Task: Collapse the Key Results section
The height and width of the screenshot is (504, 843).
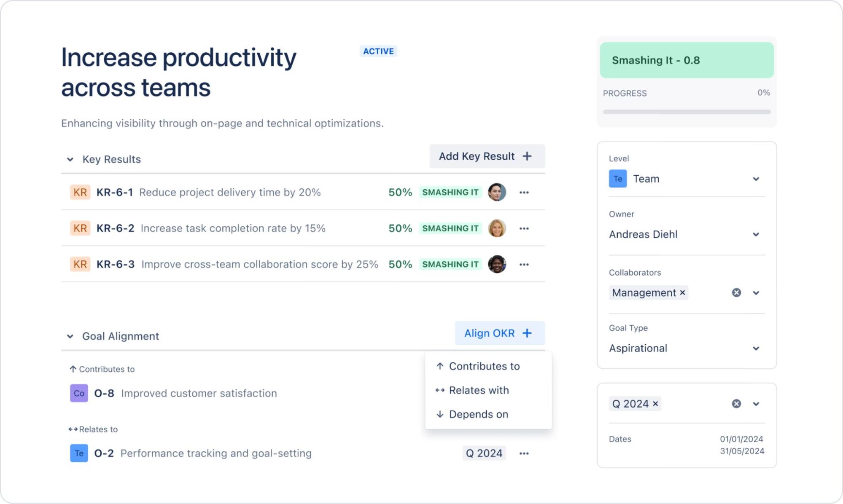Action: click(70, 159)
